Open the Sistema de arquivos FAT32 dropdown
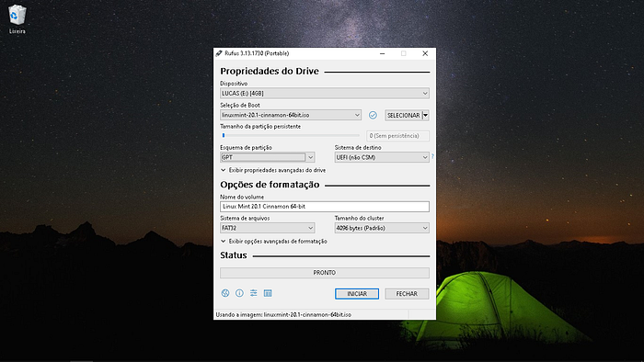644x362 pixels. click(x=268, y=228)
